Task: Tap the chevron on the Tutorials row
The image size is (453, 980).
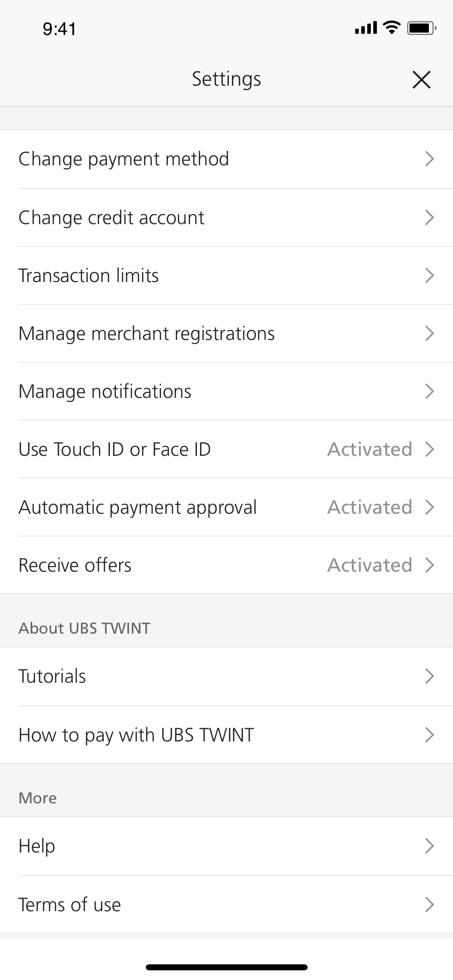Action: pyautogui.click(x=429, y=676)
